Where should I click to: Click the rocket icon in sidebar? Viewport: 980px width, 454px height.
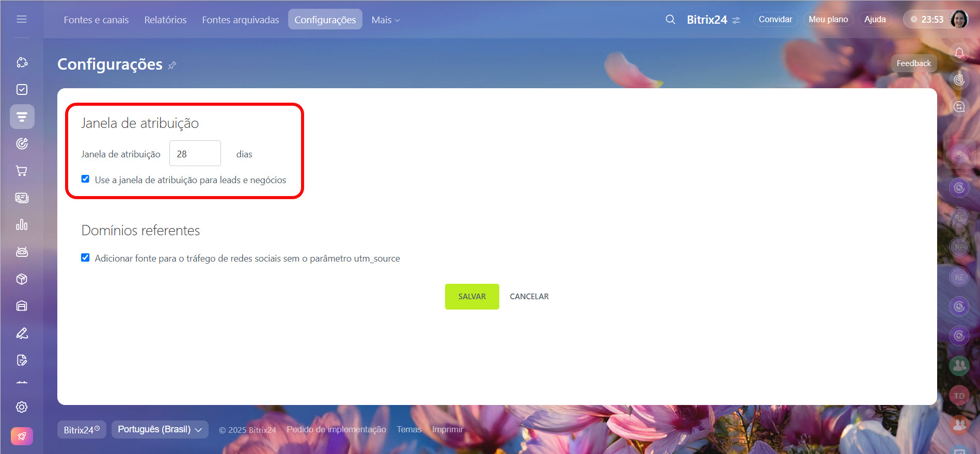pos(22,436)
